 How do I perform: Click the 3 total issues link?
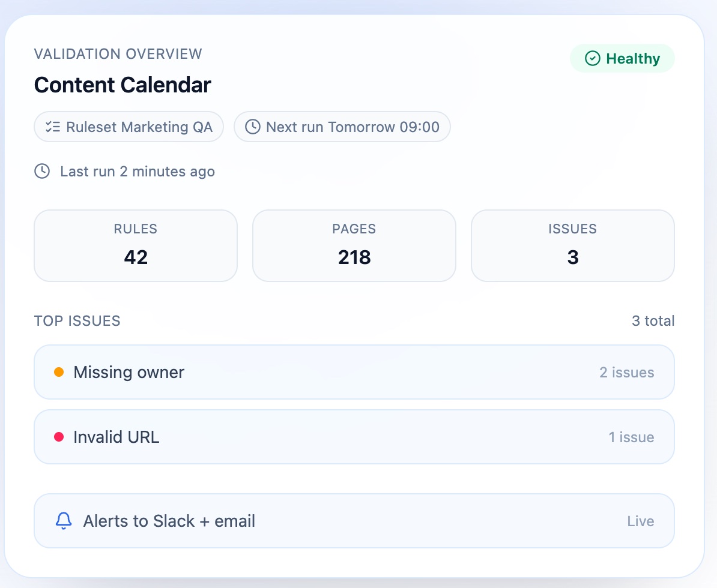tap(653, 321)
